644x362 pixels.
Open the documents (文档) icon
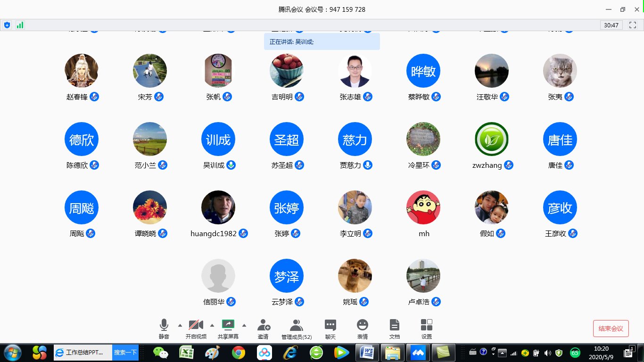[395, 325]
